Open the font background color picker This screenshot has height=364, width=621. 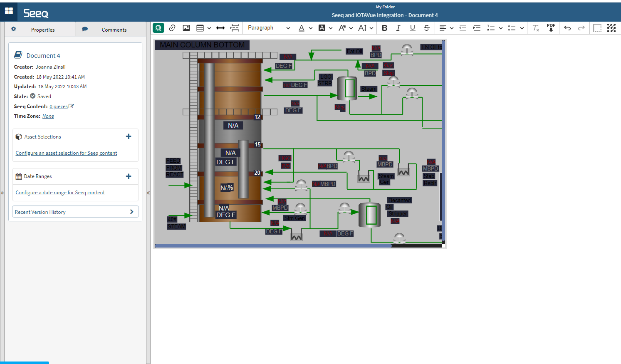(x=322, y=28)
